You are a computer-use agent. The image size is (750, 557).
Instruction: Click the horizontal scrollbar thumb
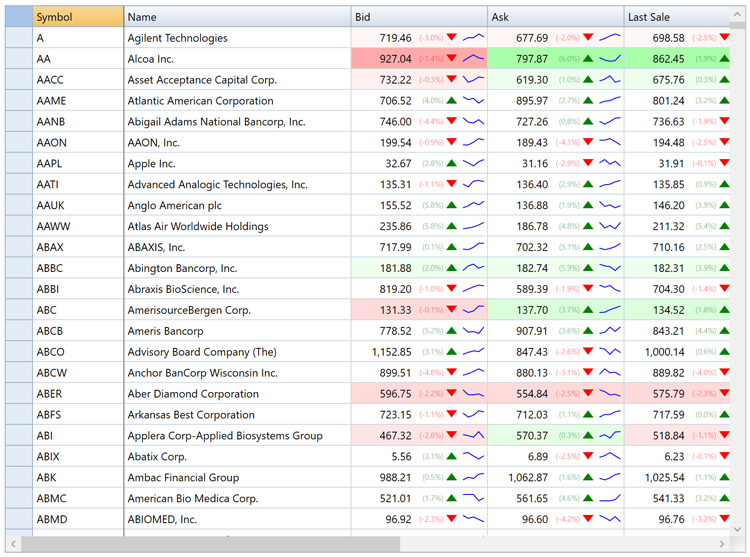pos(210,544)
